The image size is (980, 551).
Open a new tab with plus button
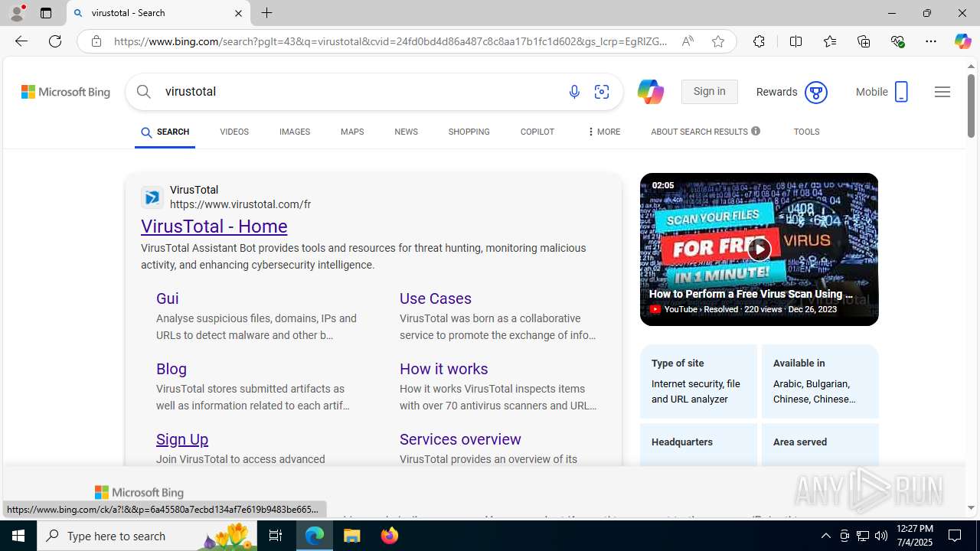[266, 13]
